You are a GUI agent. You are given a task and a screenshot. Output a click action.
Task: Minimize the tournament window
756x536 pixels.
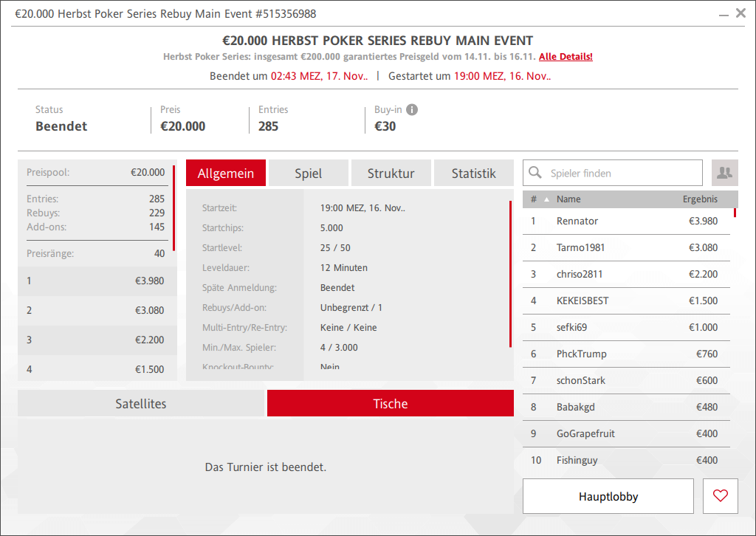pyautogui.click(x=724, y=13)
